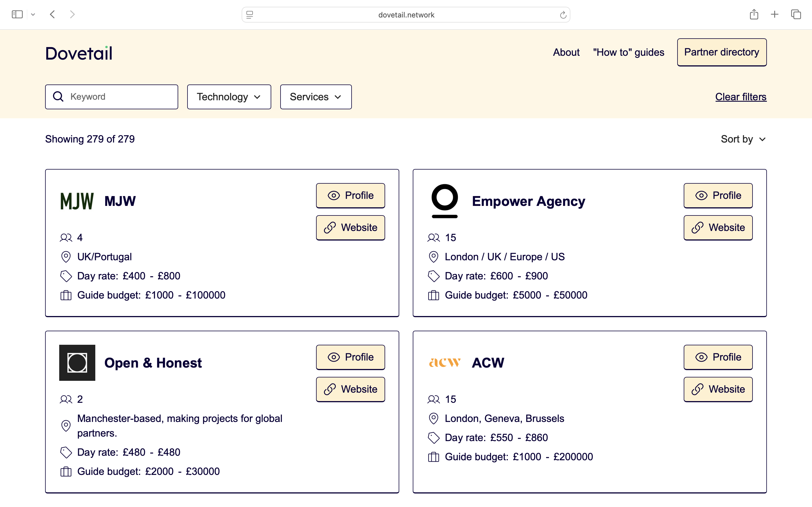Click the Open & Honest logo
The width and height of the screenshot is (812, 507).
tap(77, 363)
